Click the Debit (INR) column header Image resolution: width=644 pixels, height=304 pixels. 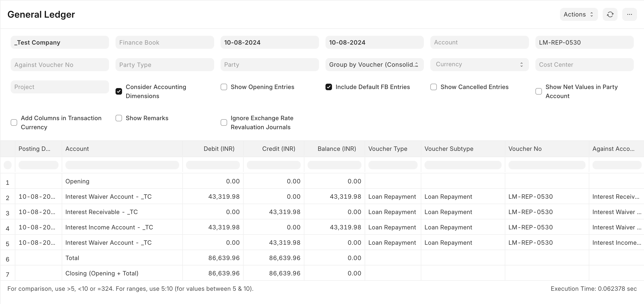pos(219,149)
